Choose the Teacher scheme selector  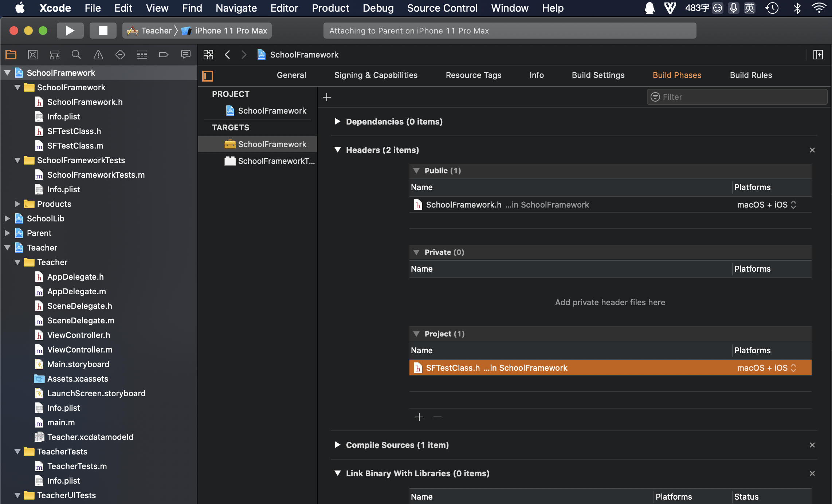tap(149, 31)
